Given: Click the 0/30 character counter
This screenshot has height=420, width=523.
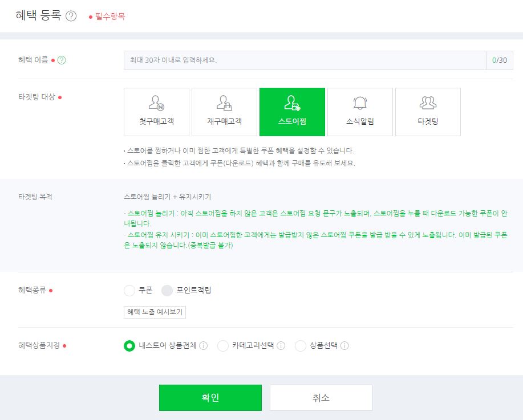Looking at the screenshot, I should point(499,60).
